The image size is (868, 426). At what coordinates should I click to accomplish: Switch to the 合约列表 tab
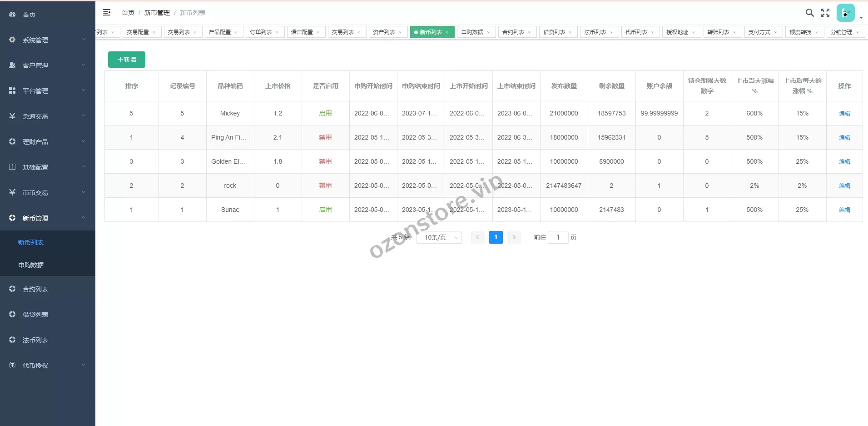pos(513,32)
